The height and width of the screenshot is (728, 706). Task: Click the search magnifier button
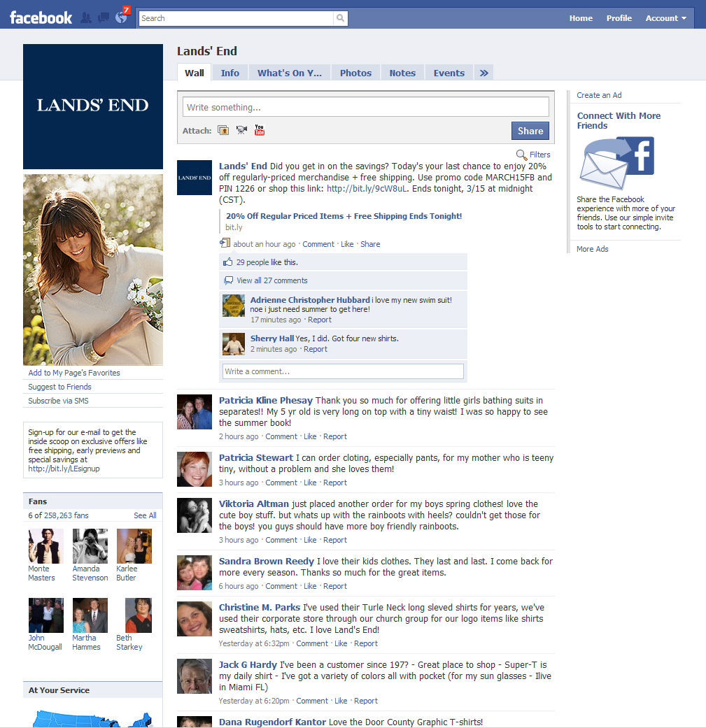coord(341,18)
